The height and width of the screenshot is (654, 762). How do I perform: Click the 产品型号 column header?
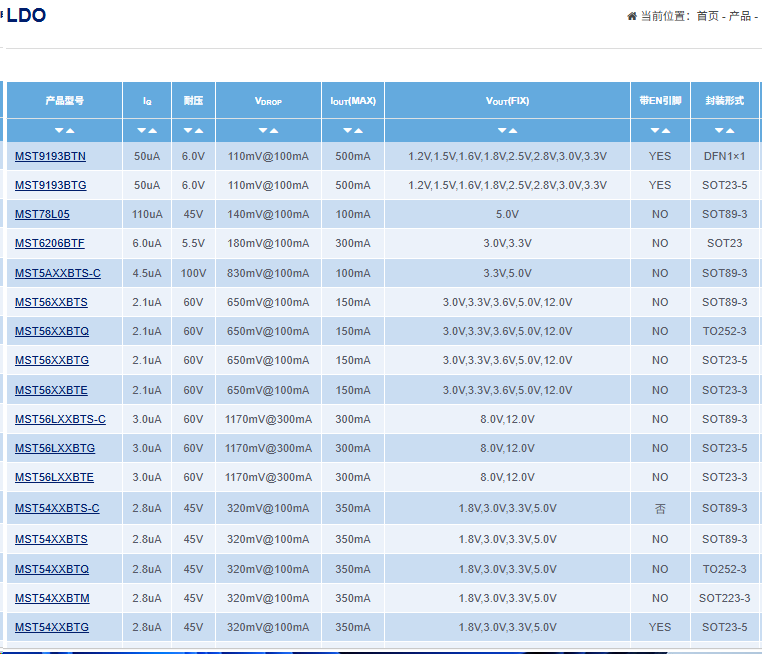coord(64,101)
